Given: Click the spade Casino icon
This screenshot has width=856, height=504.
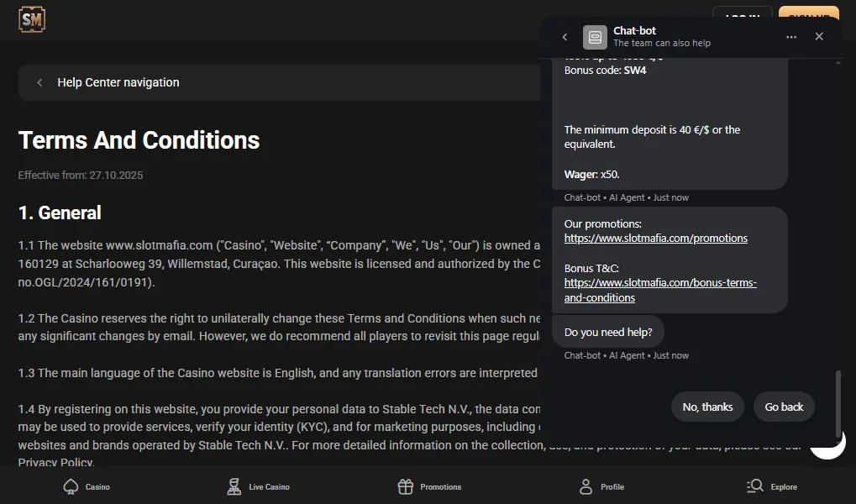Looking at the screenshot, I should 71,486.
